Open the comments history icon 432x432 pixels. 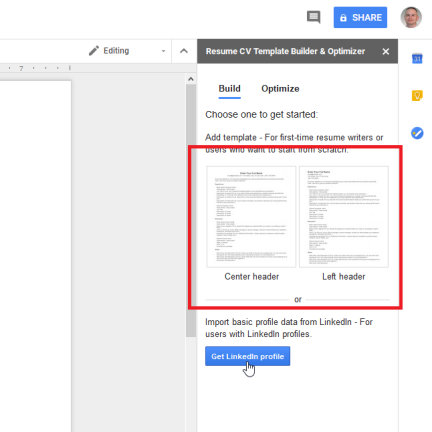point(313,17)
